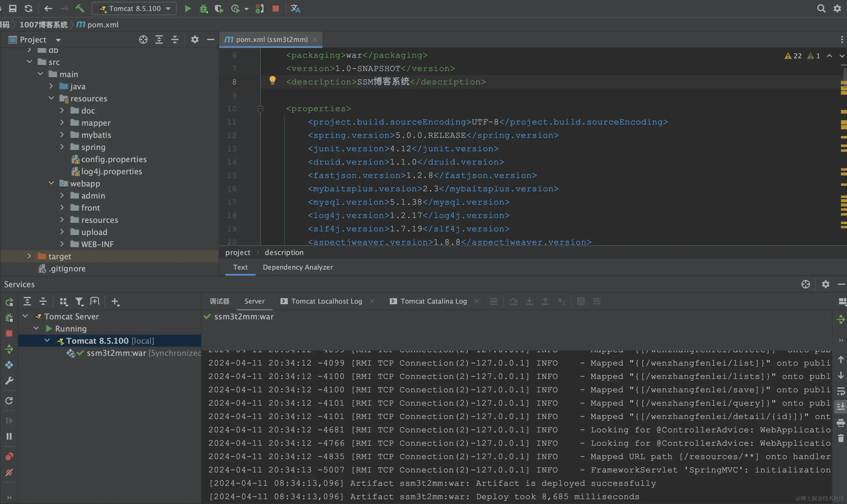Collapse the webapp folder
Image resolution: width=847 pixels, height=504 pixels.
(x=51, y=183)
